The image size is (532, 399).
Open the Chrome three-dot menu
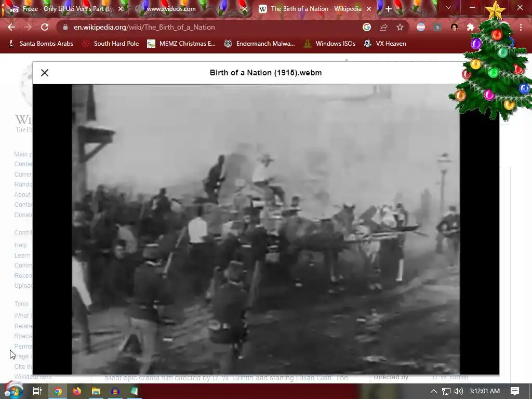pyautogui.click(x=521, y=27)
